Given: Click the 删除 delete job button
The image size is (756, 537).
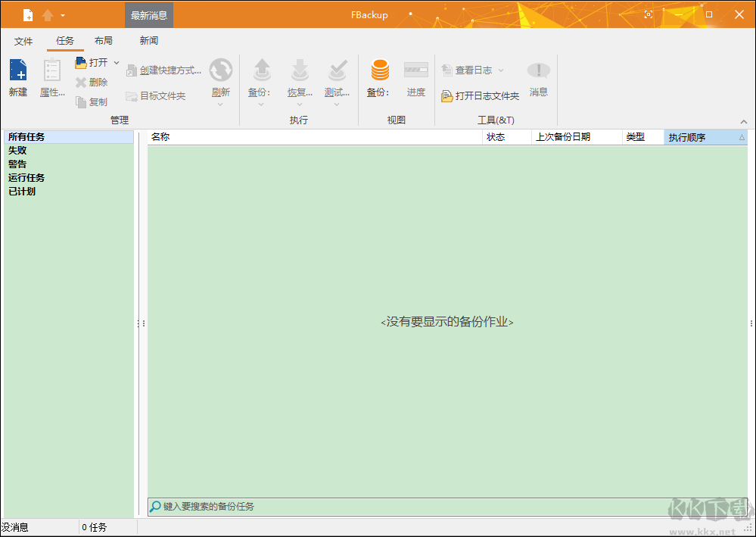Looking at the screenshot, I should point(92,83).
